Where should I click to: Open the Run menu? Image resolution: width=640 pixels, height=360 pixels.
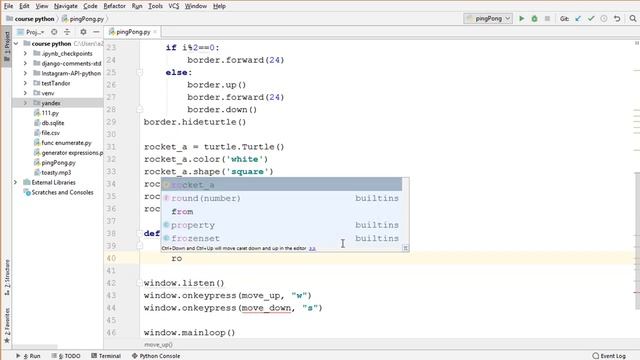pyautogui.click(x=137, y=6)
